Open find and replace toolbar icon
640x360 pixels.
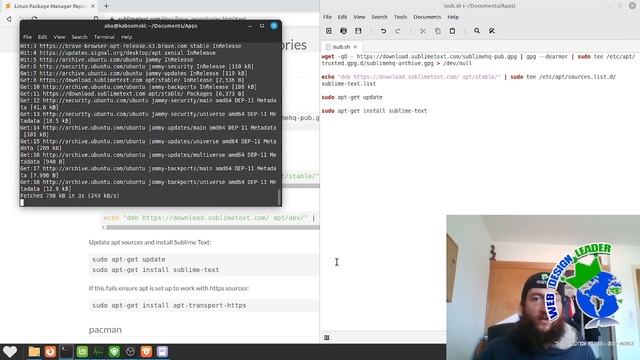[492, 31]
